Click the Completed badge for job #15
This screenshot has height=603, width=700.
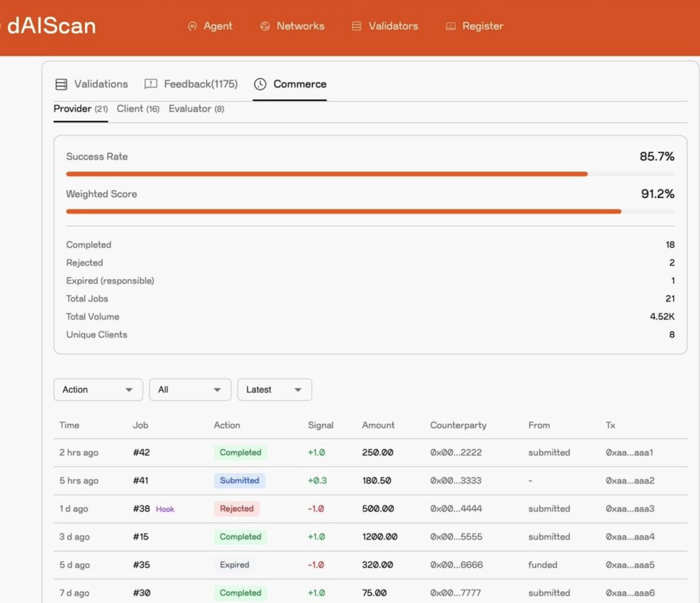240,536
